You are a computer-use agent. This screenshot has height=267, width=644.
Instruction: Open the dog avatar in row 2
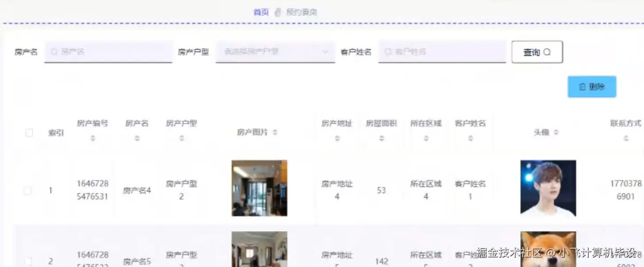[548, 249]
